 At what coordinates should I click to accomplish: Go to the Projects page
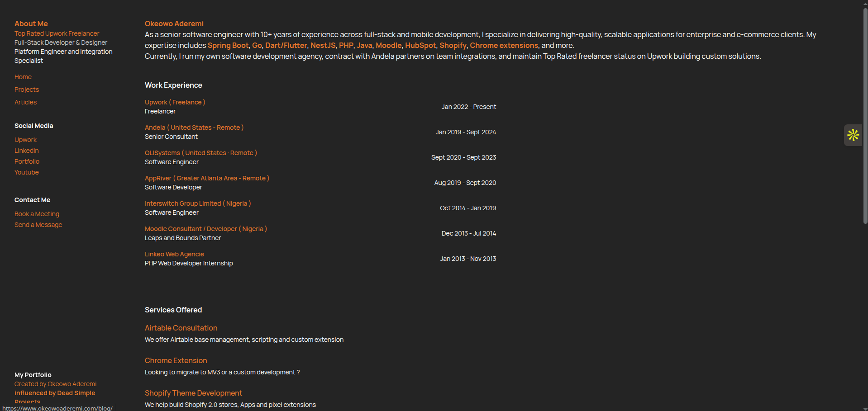pos(27,90)
